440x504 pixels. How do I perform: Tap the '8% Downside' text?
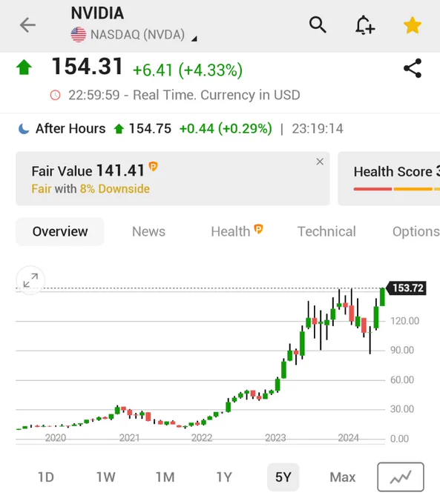115,189
